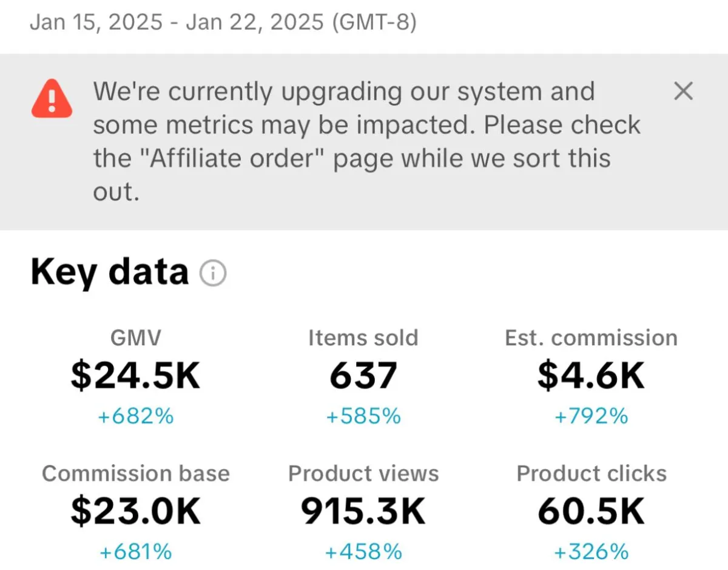View the Est. commission $4.6K metric
This screenshot has width=728, height=570.
(x=591, y=376)
